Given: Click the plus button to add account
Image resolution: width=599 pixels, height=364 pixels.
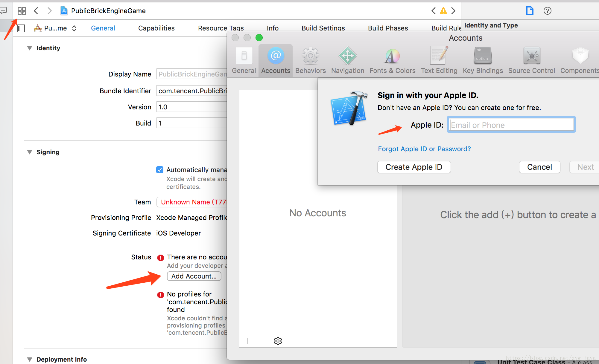Looking at the screenshot, I should tap(247, 341).
